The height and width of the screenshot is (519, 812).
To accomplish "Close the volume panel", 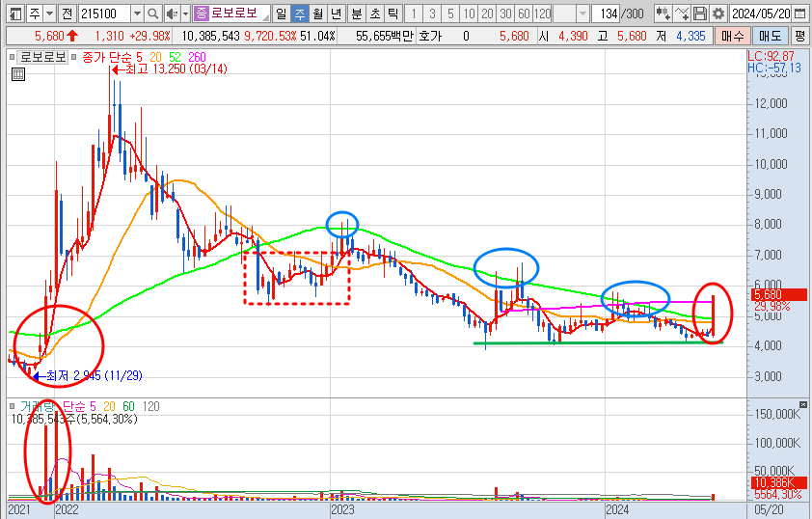I will [802, 404].
